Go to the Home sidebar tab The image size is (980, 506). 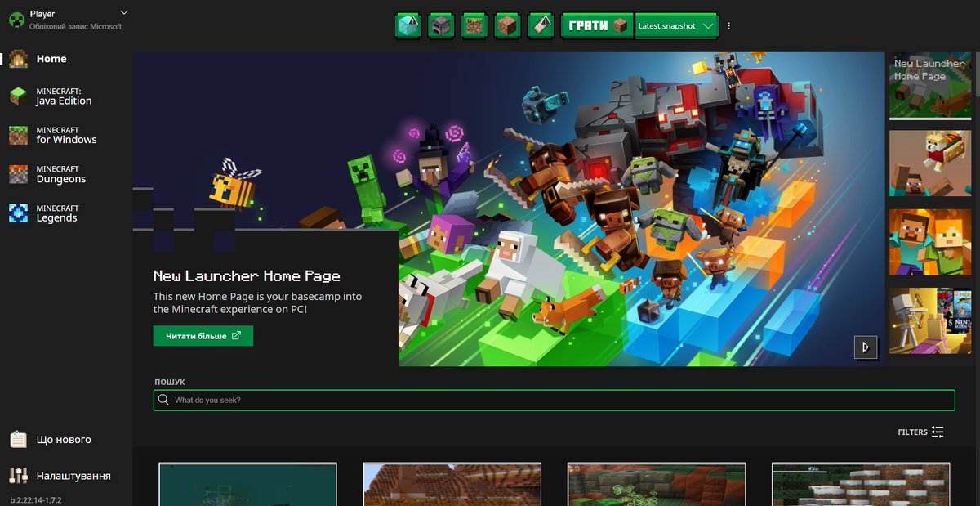[x=66, y=59]
